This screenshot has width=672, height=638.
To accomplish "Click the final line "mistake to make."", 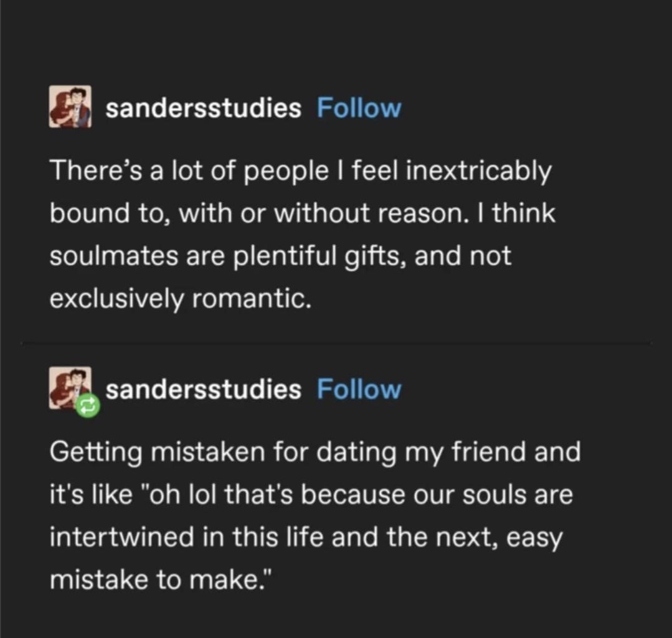I will [x=160, y=580].
